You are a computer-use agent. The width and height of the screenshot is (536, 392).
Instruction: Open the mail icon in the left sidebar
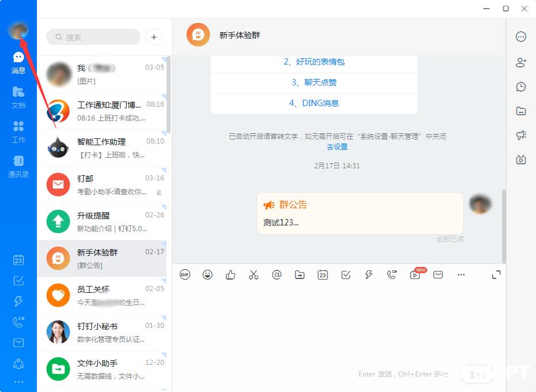pos(18,342)
